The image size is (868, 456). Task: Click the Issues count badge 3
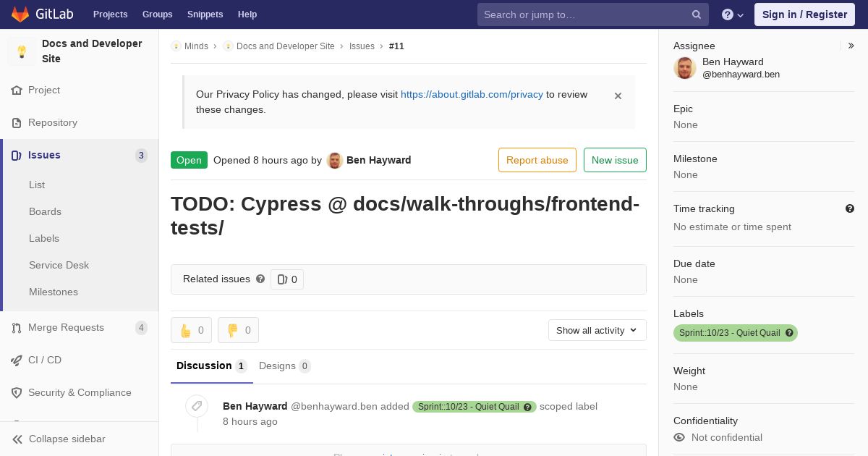click(141, 156)
